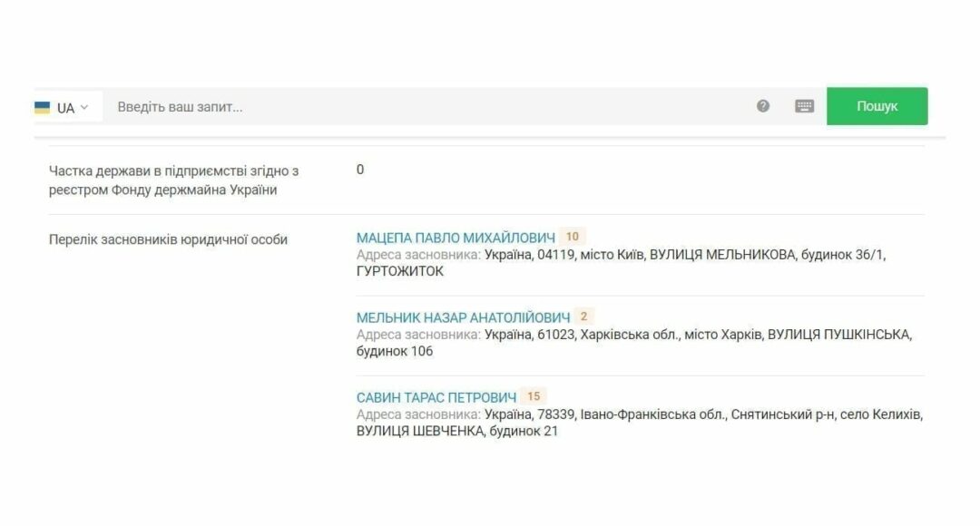This screenshot has height=526, width=980.
Task: Open the question mark help icon
Action: pyautogui.click(x=762, y=106)
